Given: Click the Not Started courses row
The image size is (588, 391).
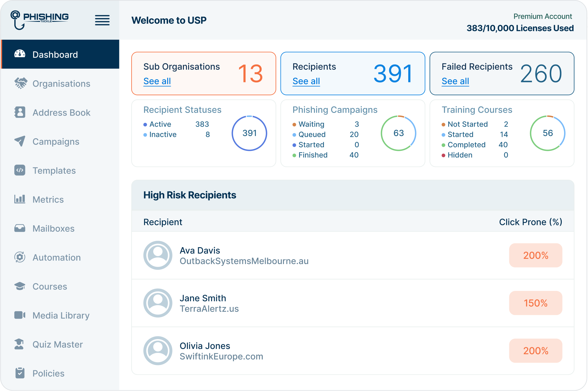Looking at the screenshot, I should 475,124.
